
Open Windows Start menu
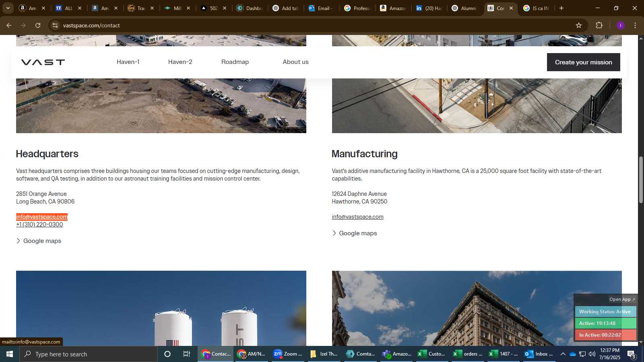10,354
